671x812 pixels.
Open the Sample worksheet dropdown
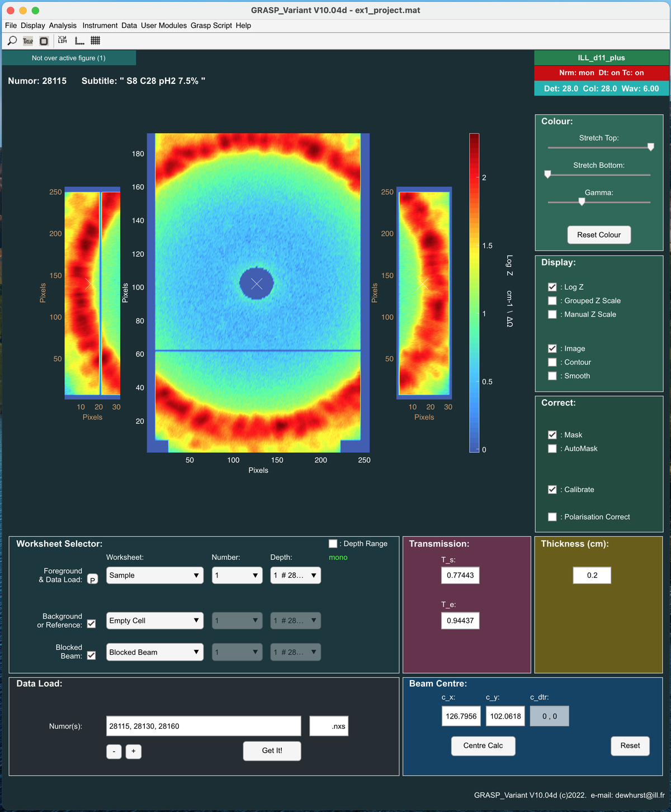coord(155,575)
